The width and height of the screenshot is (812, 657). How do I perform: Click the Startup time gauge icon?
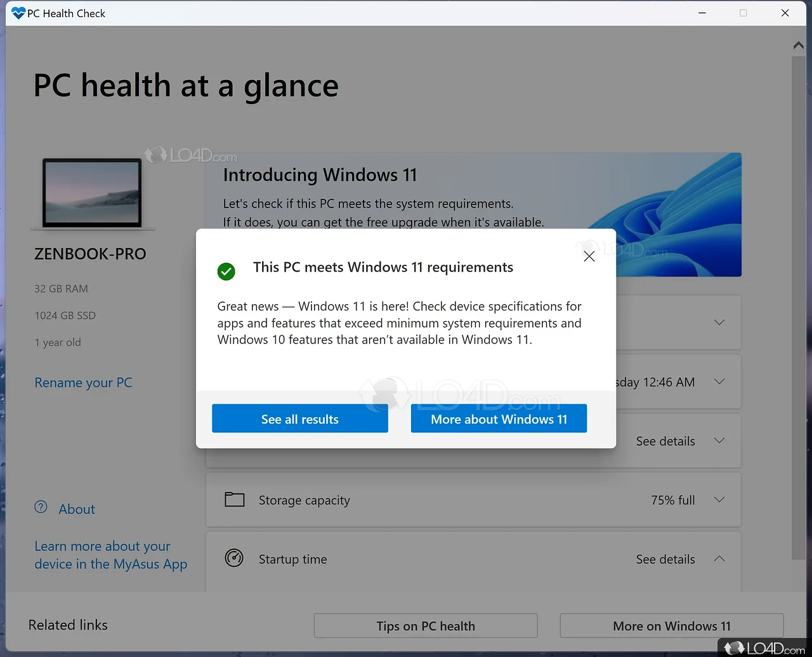[234, 559]
